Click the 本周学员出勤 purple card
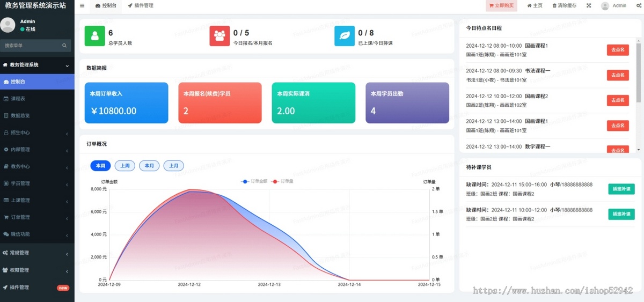The image size is (644, 302). [407, 103]
